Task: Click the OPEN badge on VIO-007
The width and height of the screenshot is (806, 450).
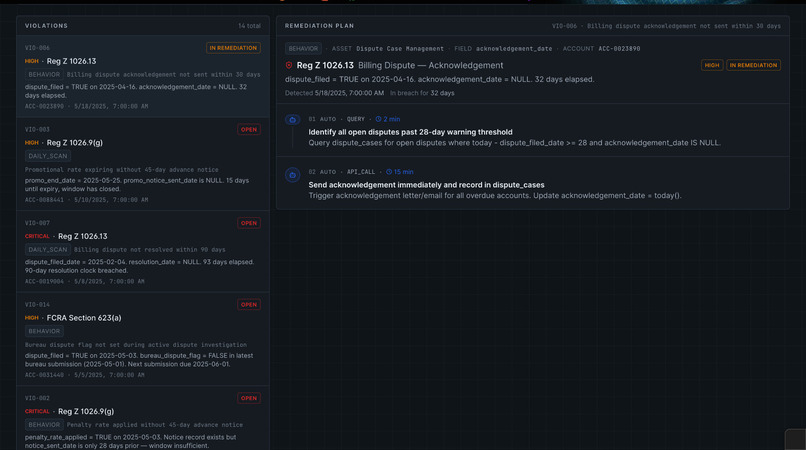Action: 249,223
